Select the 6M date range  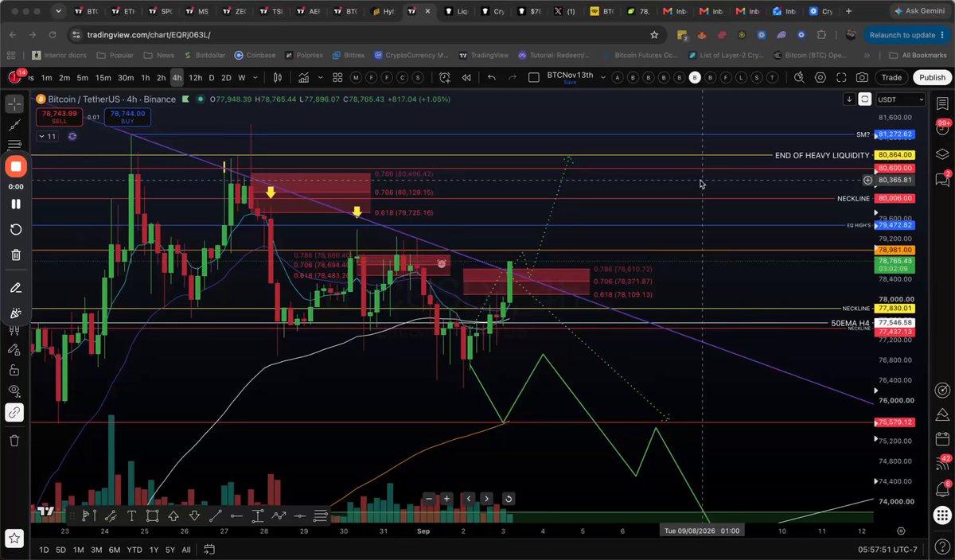point(115,550)
